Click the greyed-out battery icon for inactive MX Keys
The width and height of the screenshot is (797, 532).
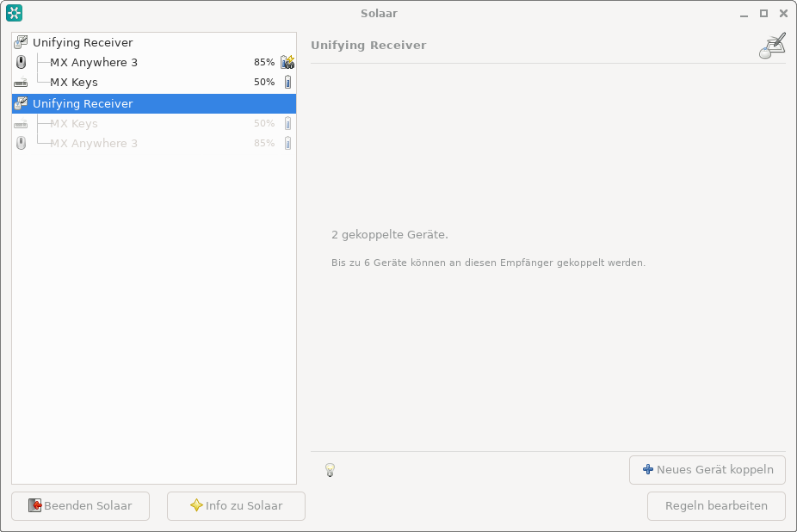click(287, 124)
